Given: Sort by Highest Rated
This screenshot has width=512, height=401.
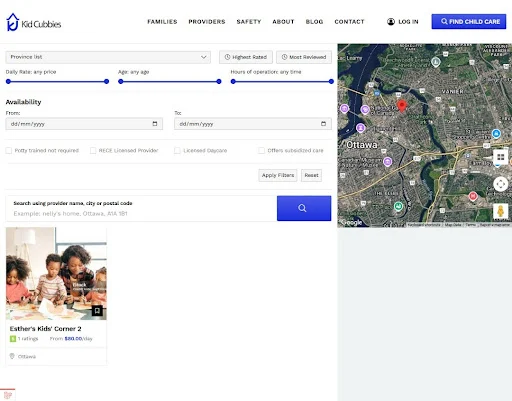Looking at the screenshot, I should [x=246, y=57].
